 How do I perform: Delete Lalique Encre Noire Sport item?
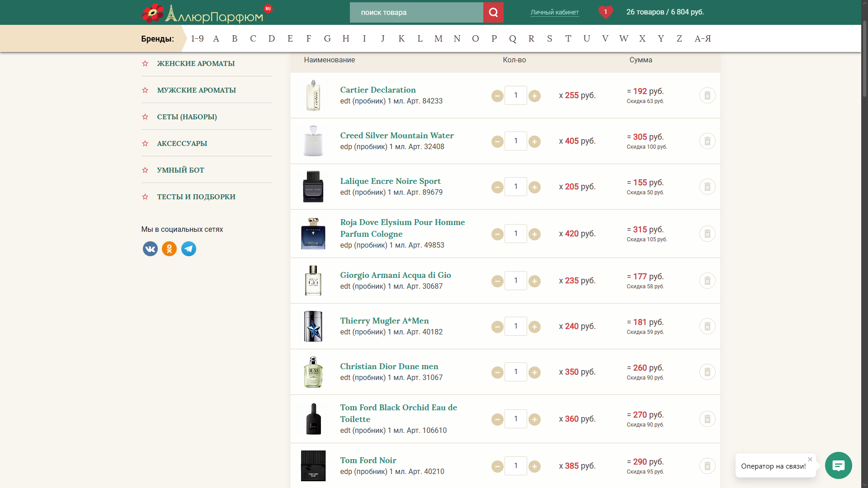click(708, 187)
